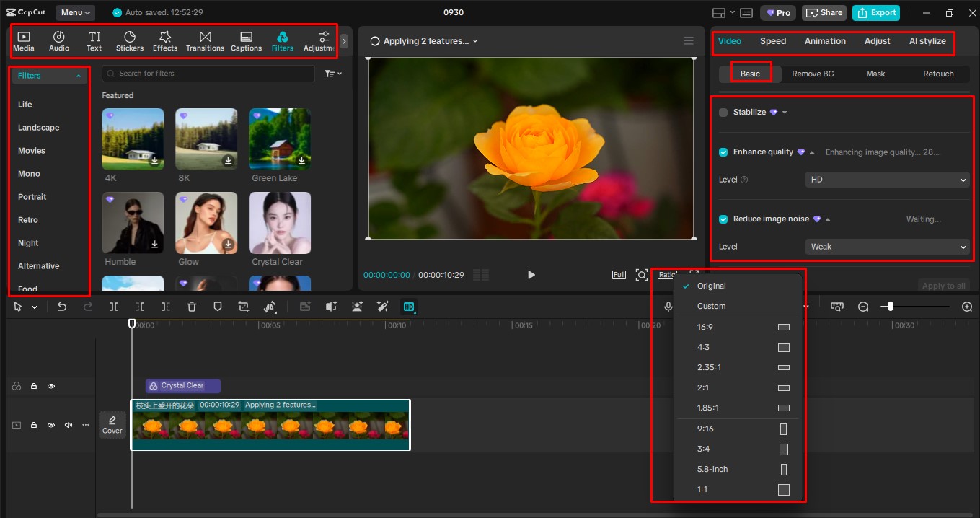Enable the Stabilize checkbox
980x518 pixels.
coord(723,112)
